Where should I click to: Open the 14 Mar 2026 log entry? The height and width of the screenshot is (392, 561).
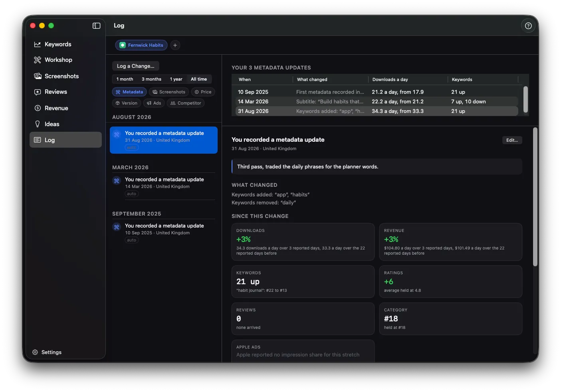click(x=164, y=186)
